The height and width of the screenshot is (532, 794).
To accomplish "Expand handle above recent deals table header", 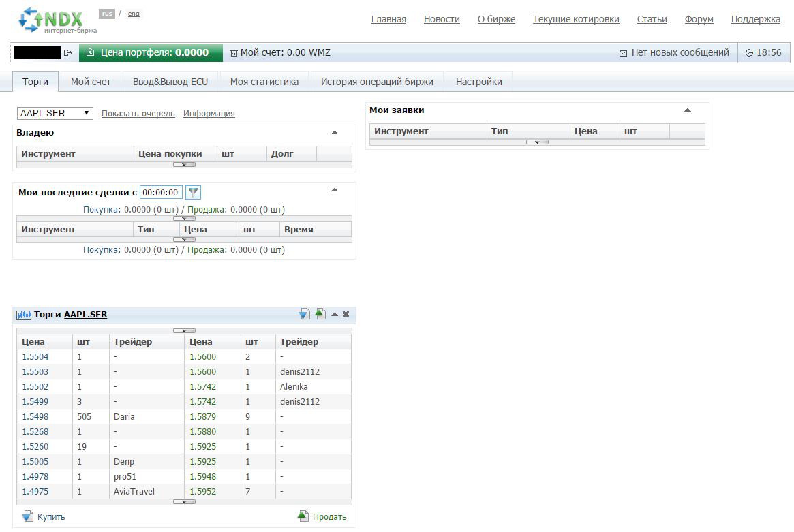I will (x=184, y=219).
